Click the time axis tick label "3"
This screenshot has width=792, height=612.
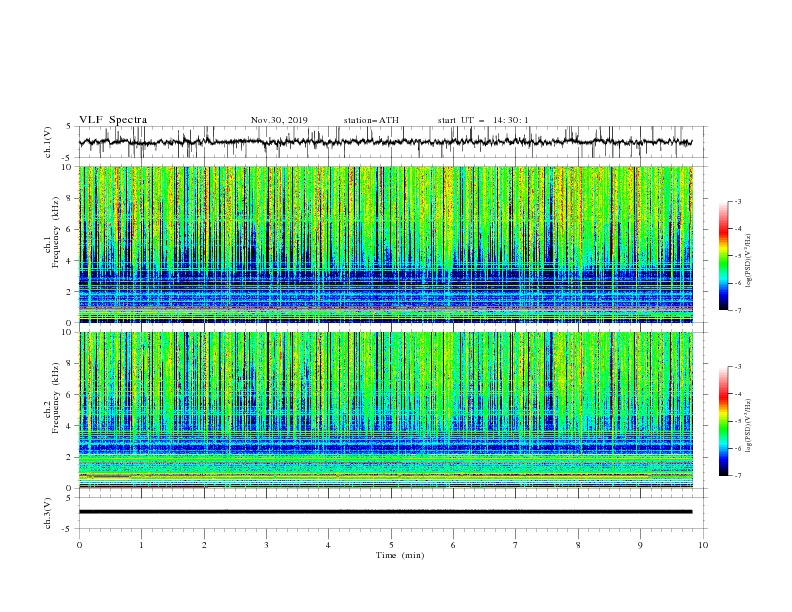tap(266, 545)
